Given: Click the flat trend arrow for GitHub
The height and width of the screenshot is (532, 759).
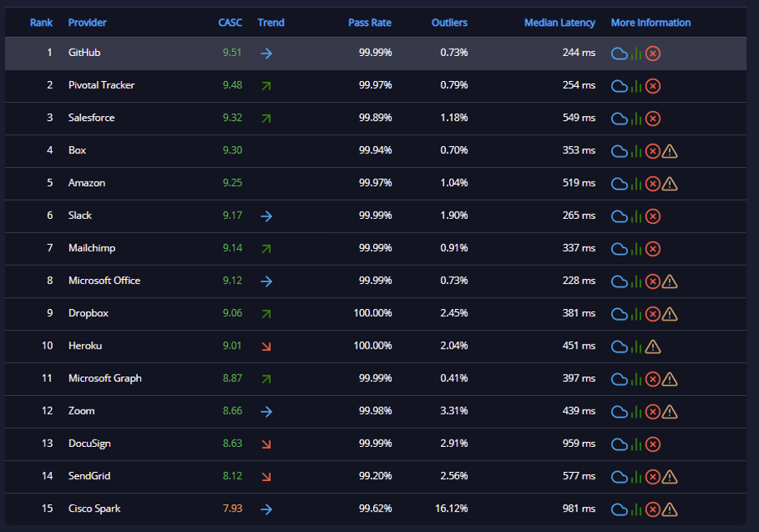Looking at the screenshot, I should (266, 54).
